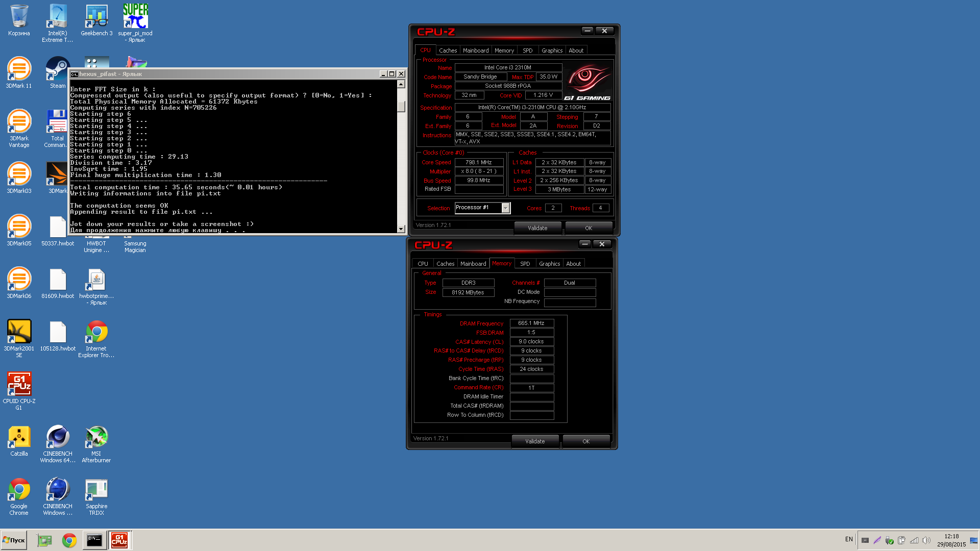Launch Google Chrome desktop shortcut
980x551 pixels.
point(19,496)
